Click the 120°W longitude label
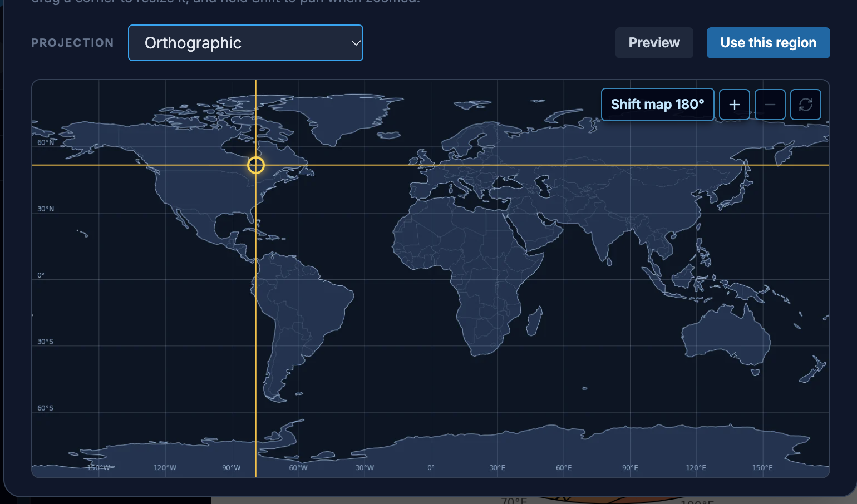857x504 pixels. pos(165,468)
